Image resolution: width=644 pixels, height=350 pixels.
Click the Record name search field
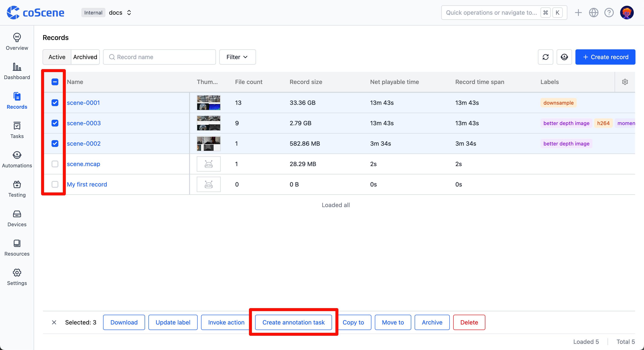click(162, 57)
